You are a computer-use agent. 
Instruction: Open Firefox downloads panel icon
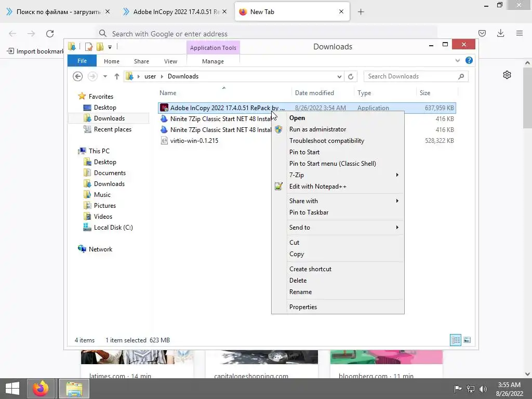pyautogui.click(x=500, y=33)
